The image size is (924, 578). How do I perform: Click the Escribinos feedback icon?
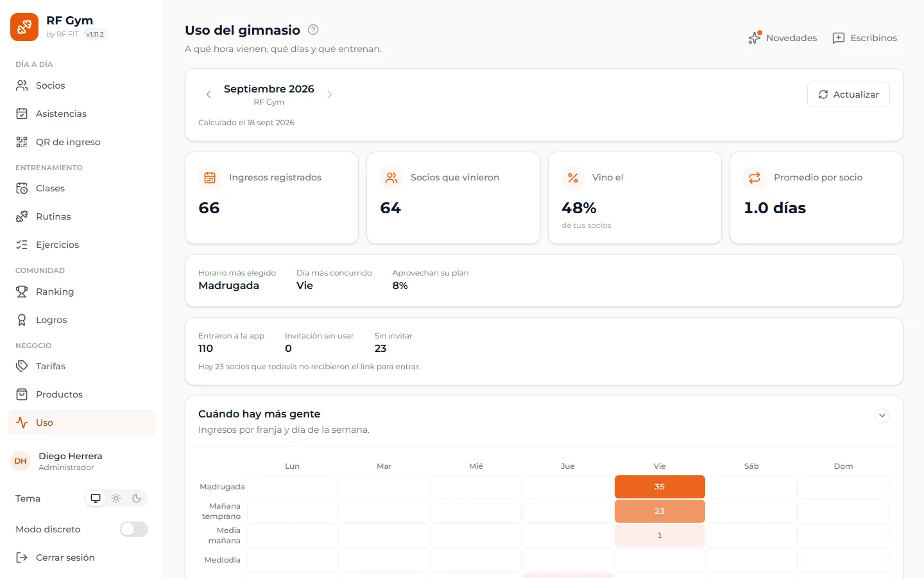(839, 38)
